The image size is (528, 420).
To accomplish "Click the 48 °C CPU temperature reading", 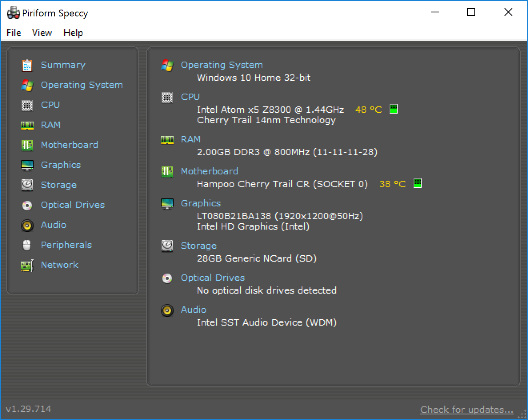I will coord(368,110).
